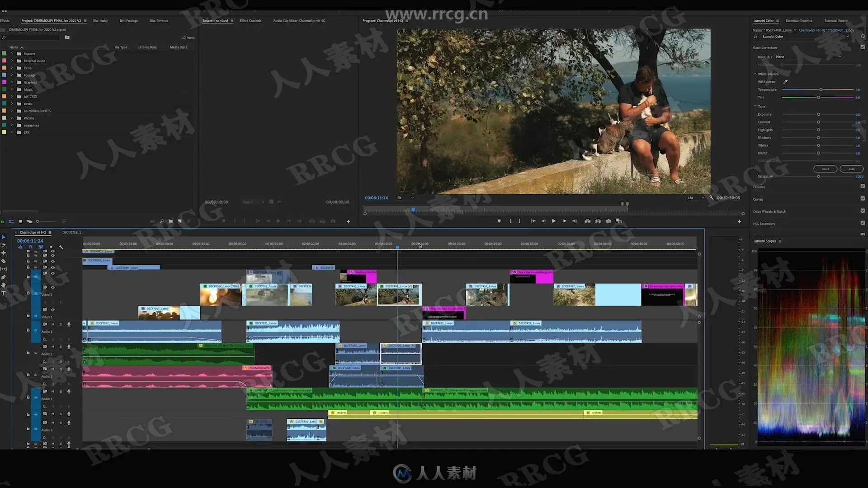
Task: Disable the Basic Correction checkbox
Action: tap(863, 47)
